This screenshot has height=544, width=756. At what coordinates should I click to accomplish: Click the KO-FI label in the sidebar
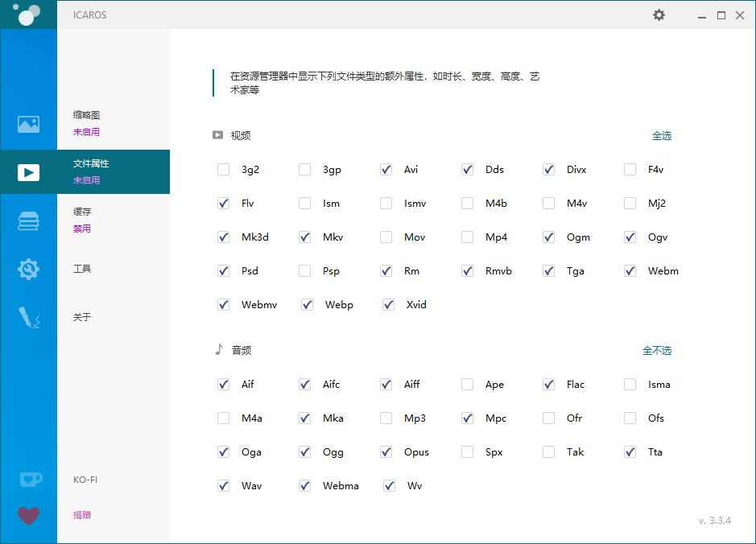point(85,479)
